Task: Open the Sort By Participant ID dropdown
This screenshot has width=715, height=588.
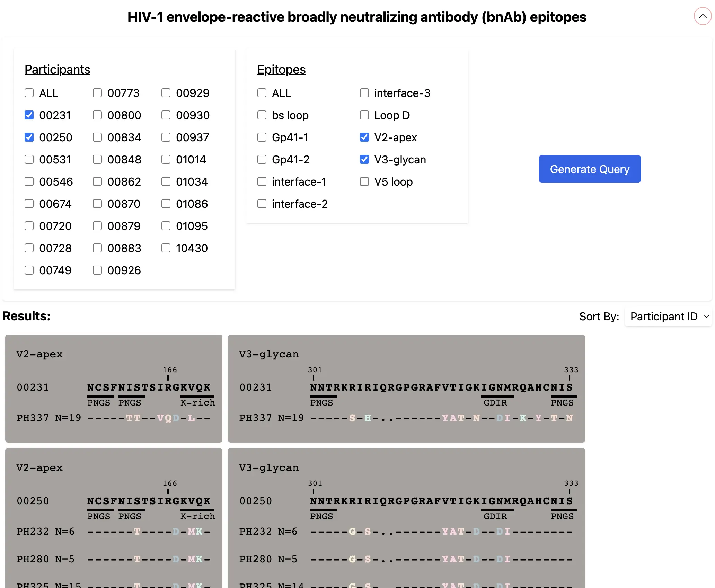Action: click(668, 316)
